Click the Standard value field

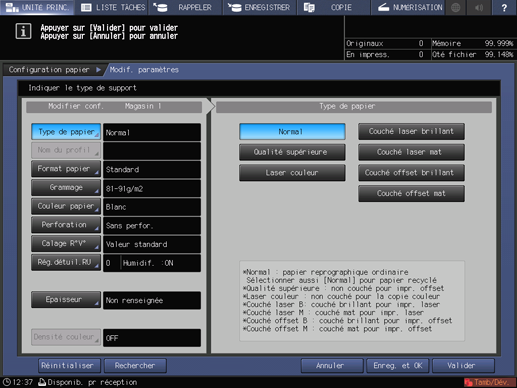(152, 169)
